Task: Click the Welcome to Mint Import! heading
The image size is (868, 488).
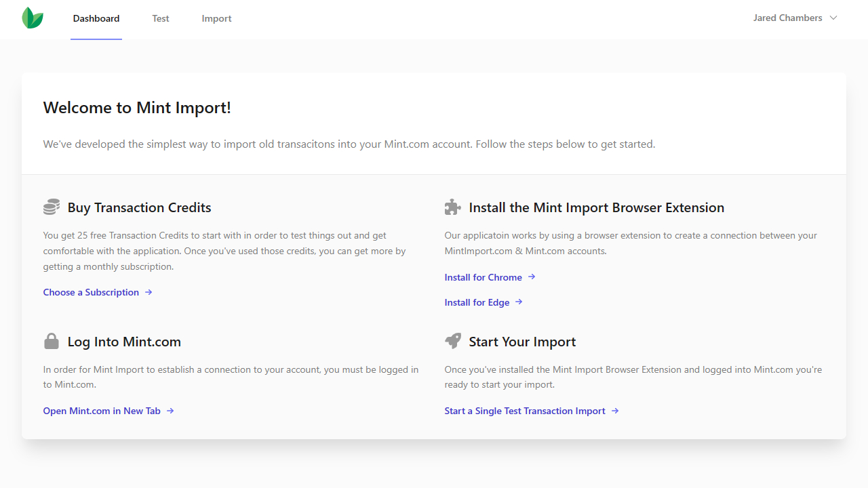Action: point(137,107)
